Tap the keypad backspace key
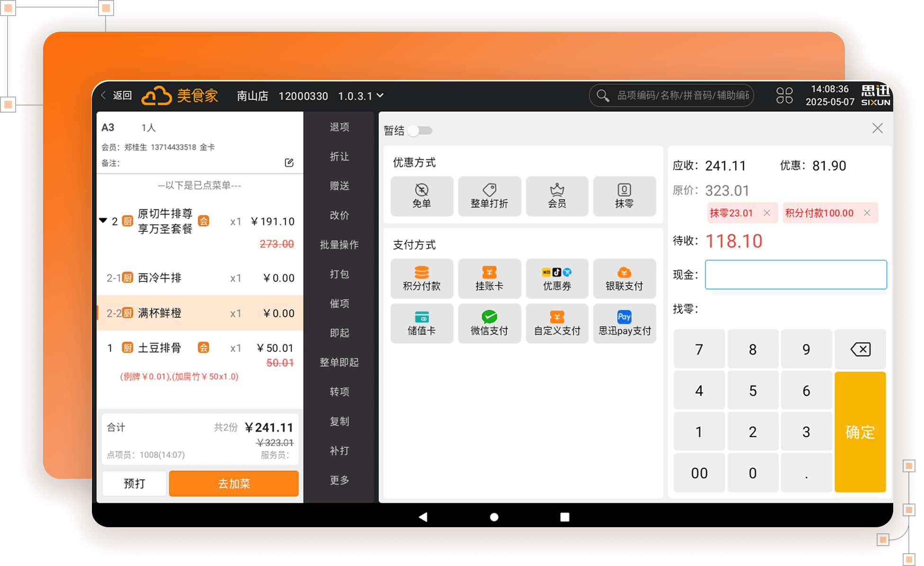This screenshot has height=566, width=924. [x=860, y=349]
